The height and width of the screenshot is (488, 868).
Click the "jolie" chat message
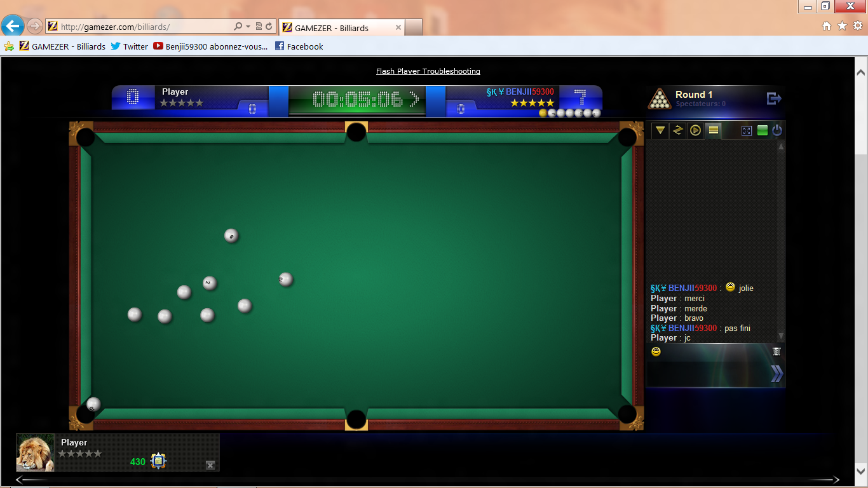point(746,288)
